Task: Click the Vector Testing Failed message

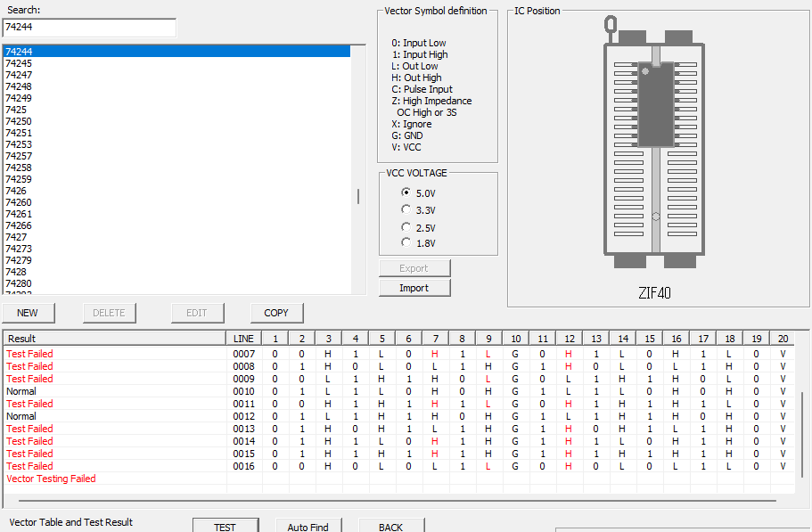Action: click(x=51, y=479)
